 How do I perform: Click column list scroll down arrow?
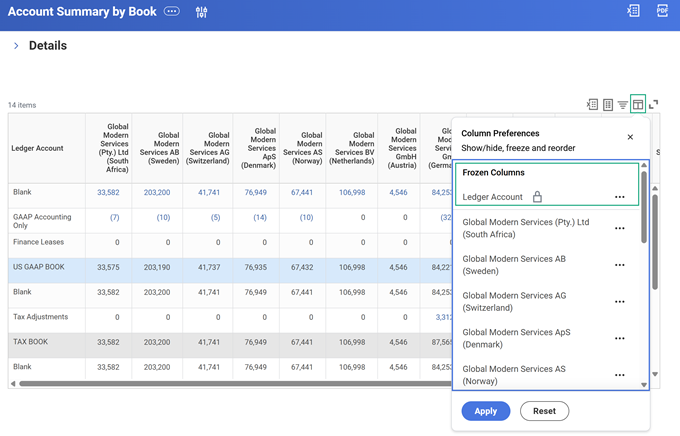click(644, 385)
